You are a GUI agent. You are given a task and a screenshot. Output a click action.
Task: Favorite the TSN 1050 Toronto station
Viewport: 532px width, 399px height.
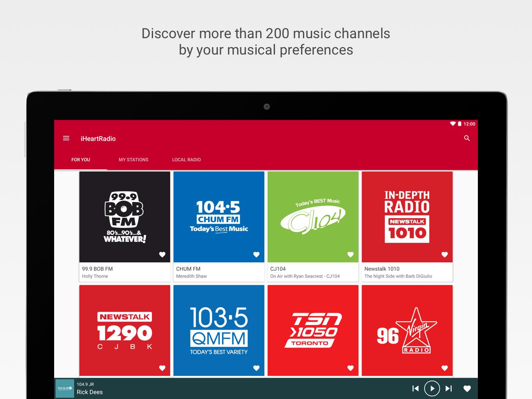(x=351, y=368)
